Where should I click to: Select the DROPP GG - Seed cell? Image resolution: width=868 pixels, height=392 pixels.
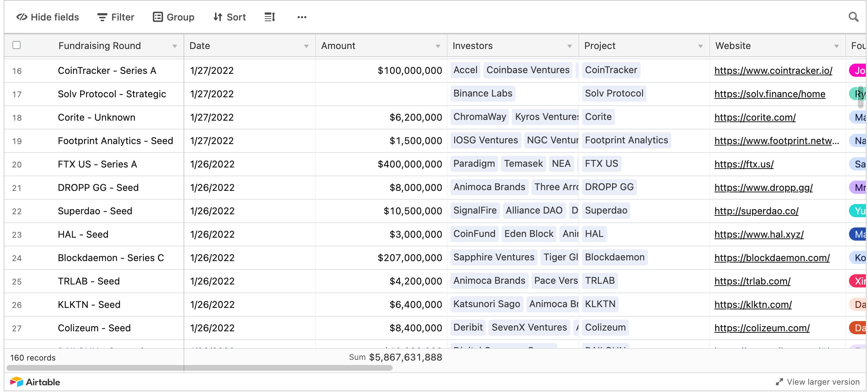[x=98, y=188]
